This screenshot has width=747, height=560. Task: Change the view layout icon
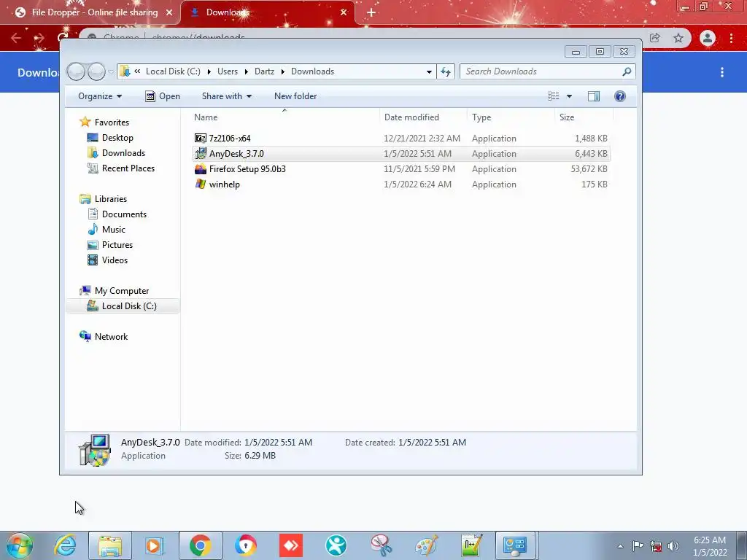click(554, 96)
